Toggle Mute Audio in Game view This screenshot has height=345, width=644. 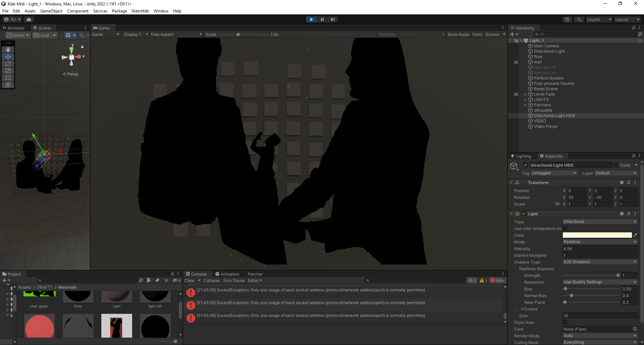click(x=458, y=35)
